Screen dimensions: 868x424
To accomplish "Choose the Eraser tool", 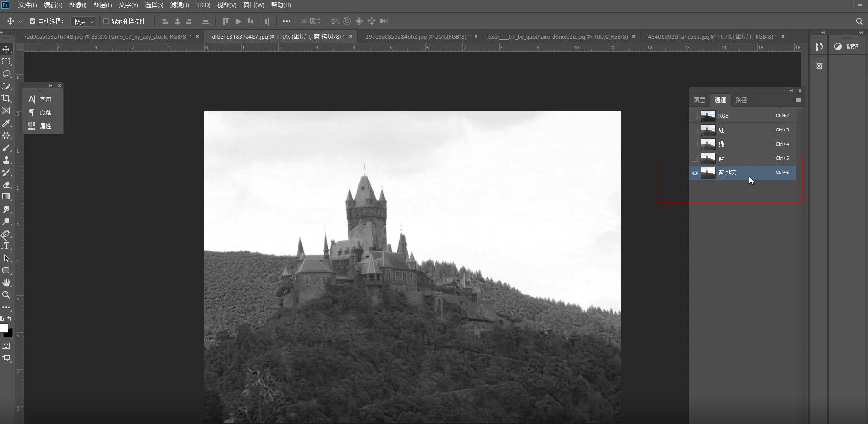I will (x=7, y=184).
